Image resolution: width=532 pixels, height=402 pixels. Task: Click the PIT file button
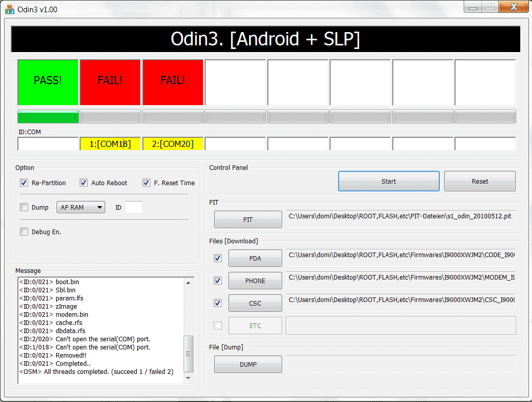[x=248, y=219]
